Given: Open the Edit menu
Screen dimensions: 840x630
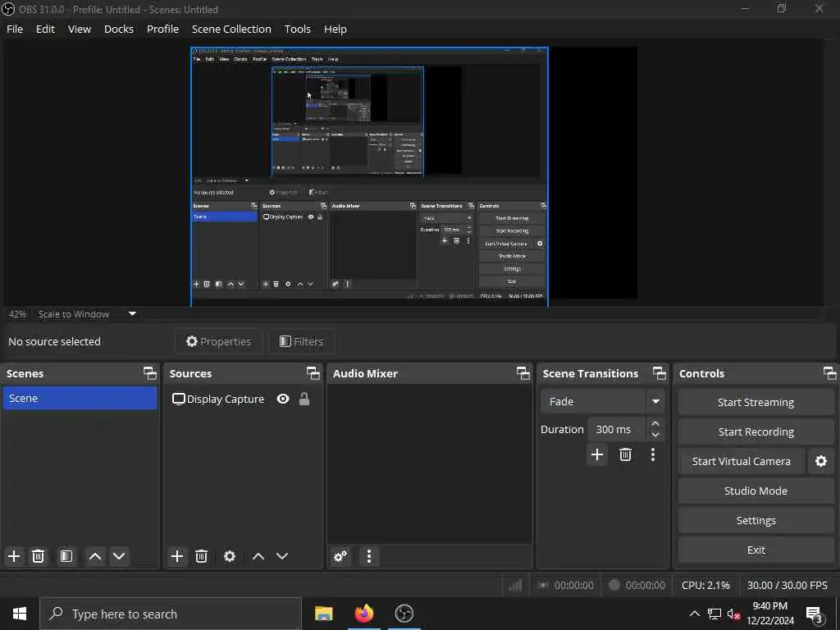Looking at the screenshot, I should (46, 29).
